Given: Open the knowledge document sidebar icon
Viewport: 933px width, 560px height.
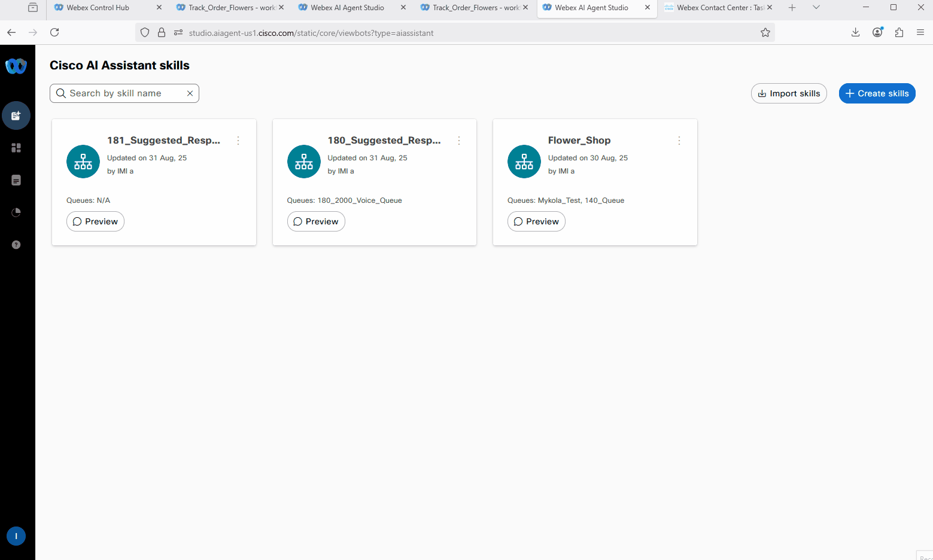Looking at the screenshot, I should tap(16, 180).
